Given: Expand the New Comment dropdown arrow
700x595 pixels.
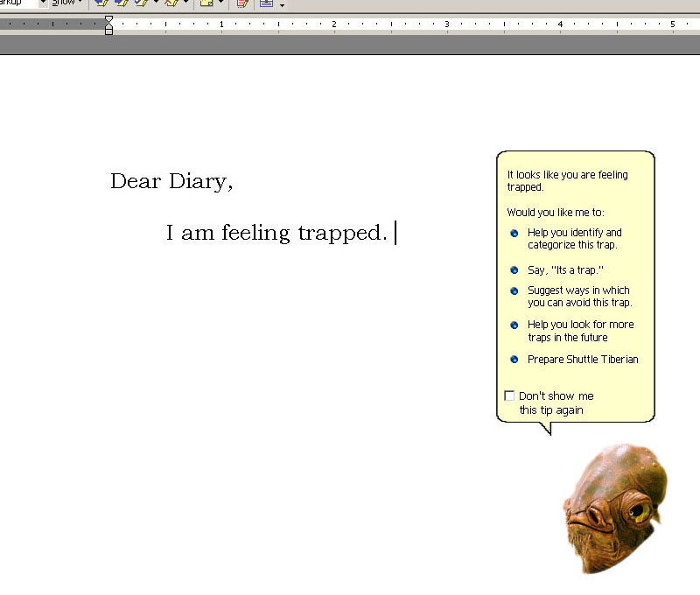Looking at the screenshot, I should click(221, 3).
